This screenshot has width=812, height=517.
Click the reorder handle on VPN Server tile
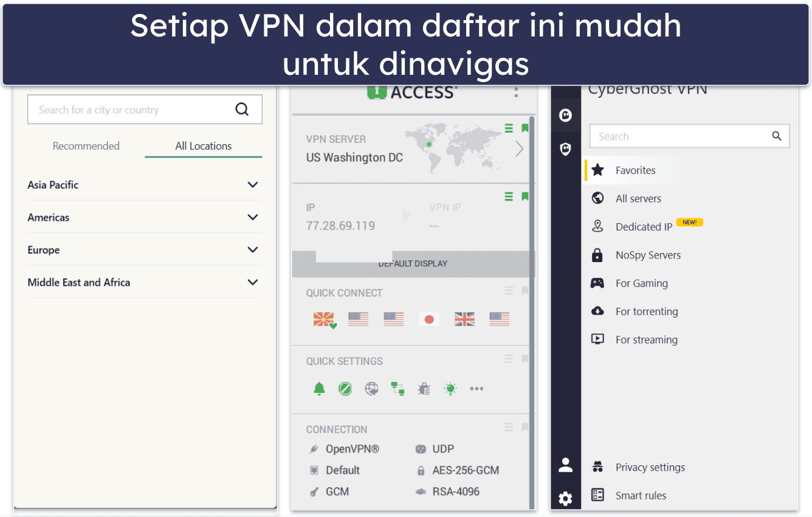point(509,128)
